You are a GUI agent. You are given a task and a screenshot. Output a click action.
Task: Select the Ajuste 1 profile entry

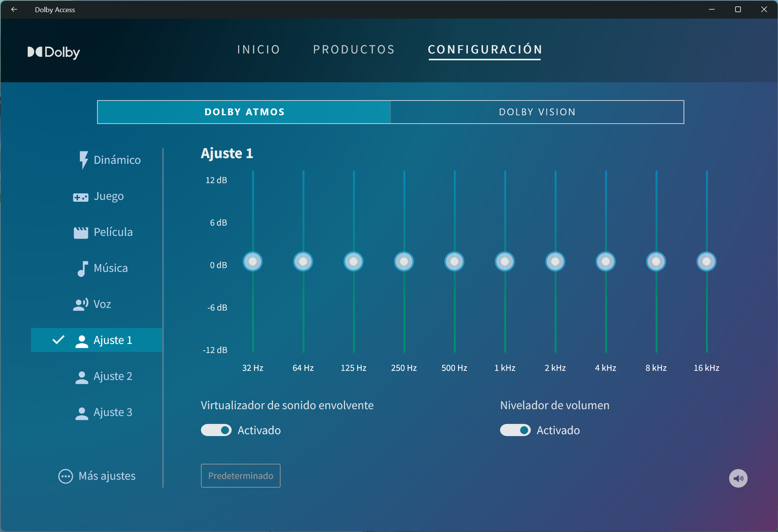coord(97,340)
